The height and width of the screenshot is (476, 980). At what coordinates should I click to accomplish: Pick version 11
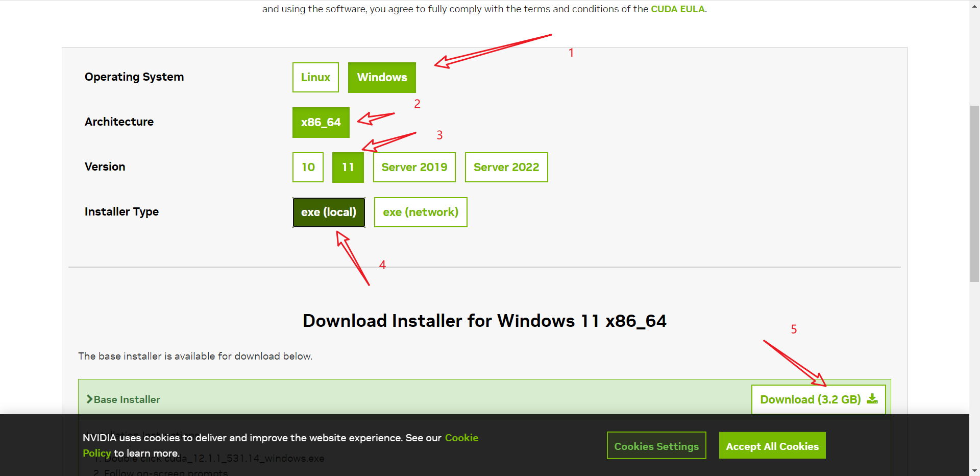[x=348, y=168]
